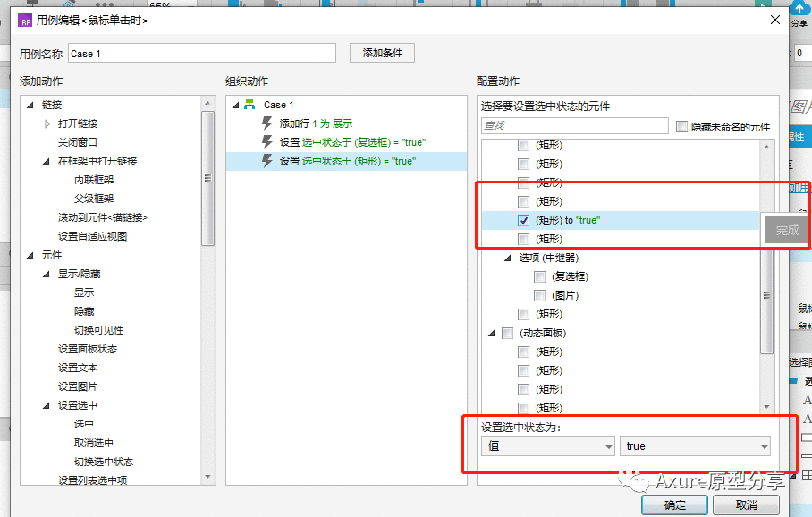The height and width of the screenshot is (517, 812).
Task: Select the 选中 action
Action: 84,424
